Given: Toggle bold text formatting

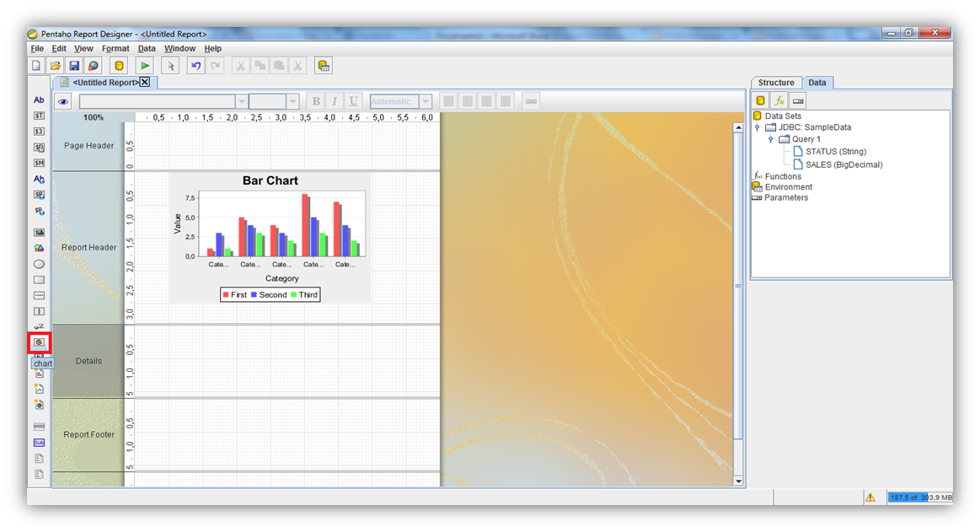Looking at the screenshot, I should (316, 101).
